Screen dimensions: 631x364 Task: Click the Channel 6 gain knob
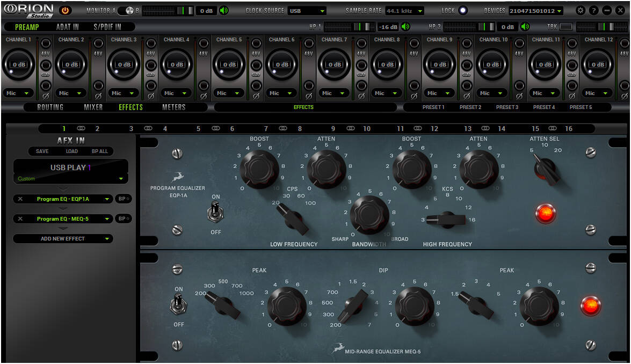coord(282,64)
